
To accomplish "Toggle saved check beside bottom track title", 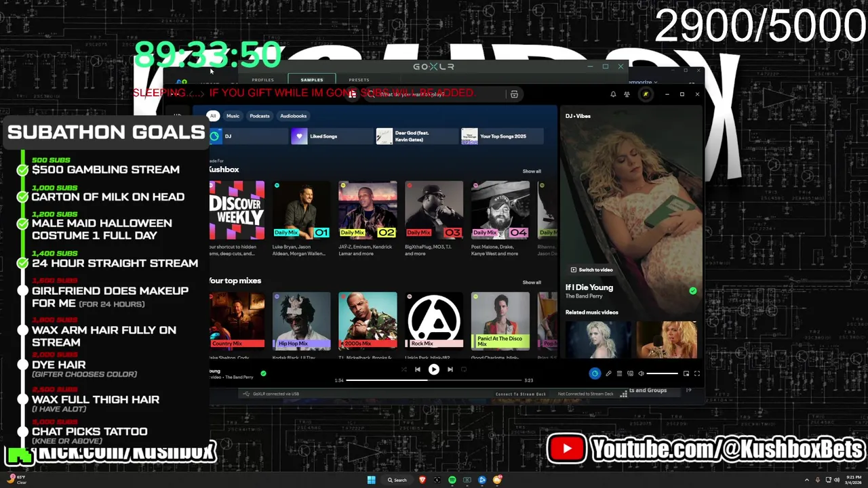I will coord(263,373).
